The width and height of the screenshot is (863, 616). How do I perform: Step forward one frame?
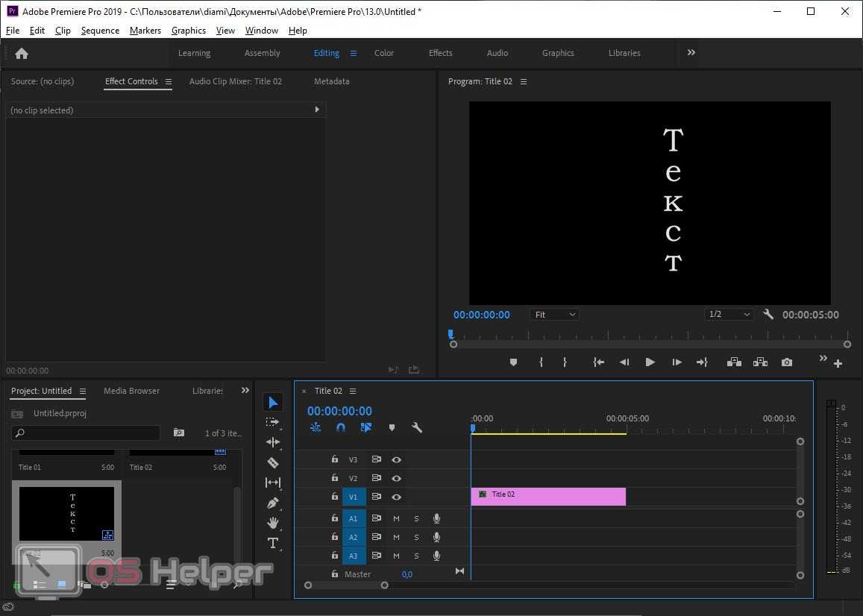tap(677, 362)
